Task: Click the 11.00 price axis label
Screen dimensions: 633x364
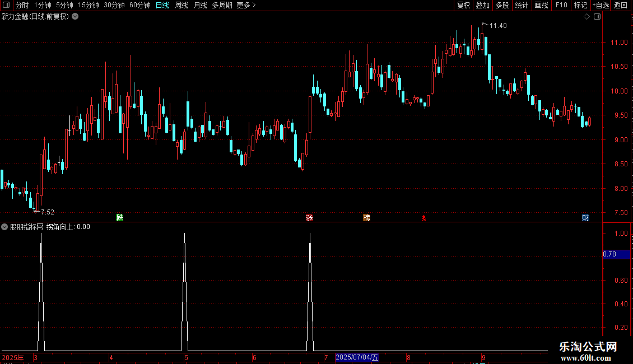Action: tap(619, 43)
